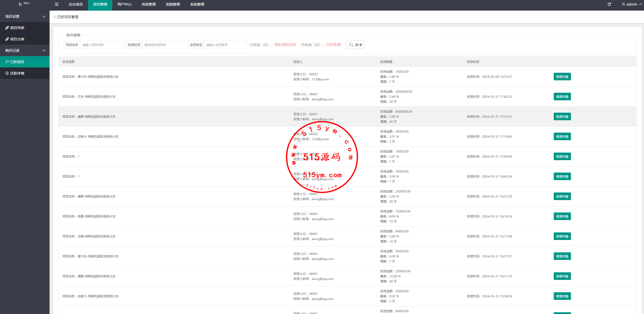The width and height of the screenshot is (644, 314).
Task: Open the 系统管理 top menu
Action: coord(197,4)
